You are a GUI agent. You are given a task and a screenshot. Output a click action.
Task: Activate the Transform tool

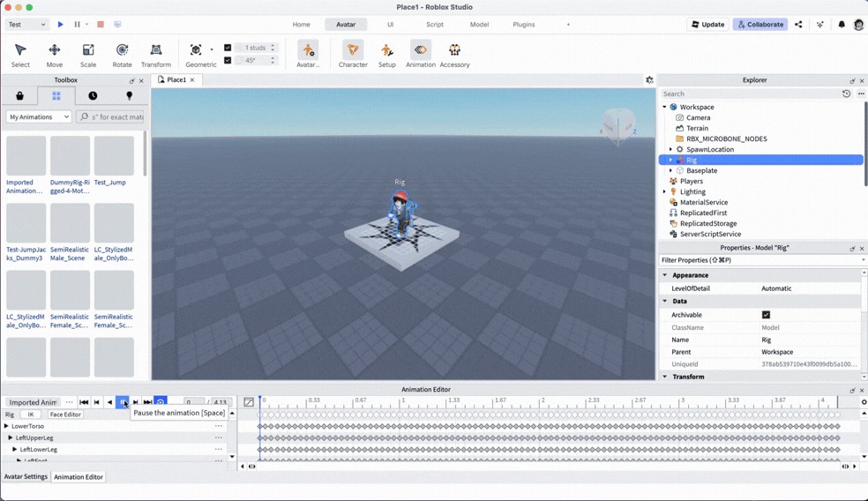click(156, 56)
